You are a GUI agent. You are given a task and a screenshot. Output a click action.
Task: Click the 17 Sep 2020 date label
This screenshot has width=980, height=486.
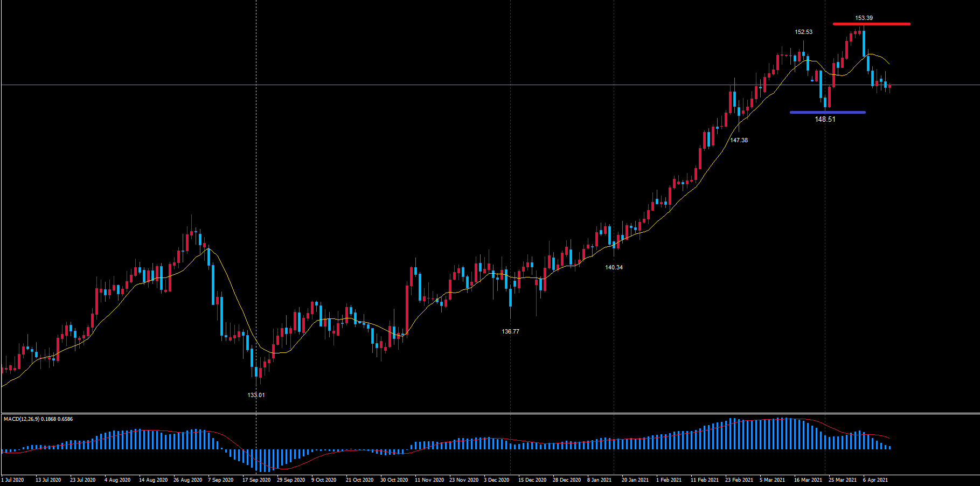[x=256, y=480]
